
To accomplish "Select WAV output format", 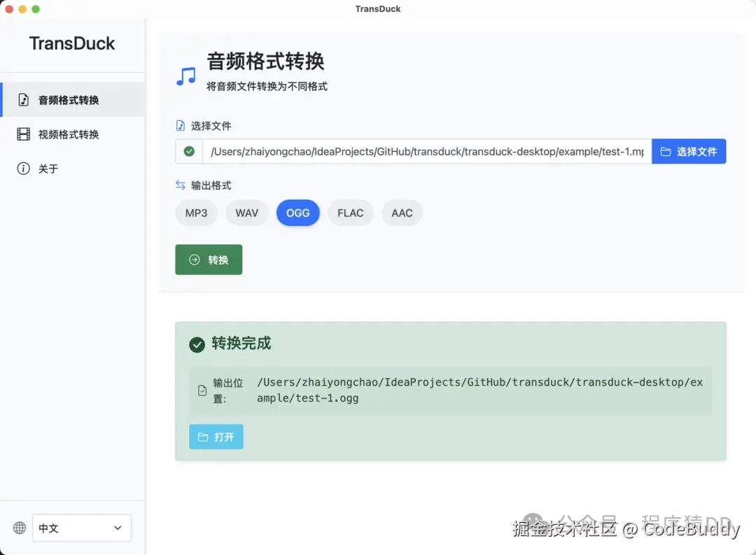I will [247, 213].
